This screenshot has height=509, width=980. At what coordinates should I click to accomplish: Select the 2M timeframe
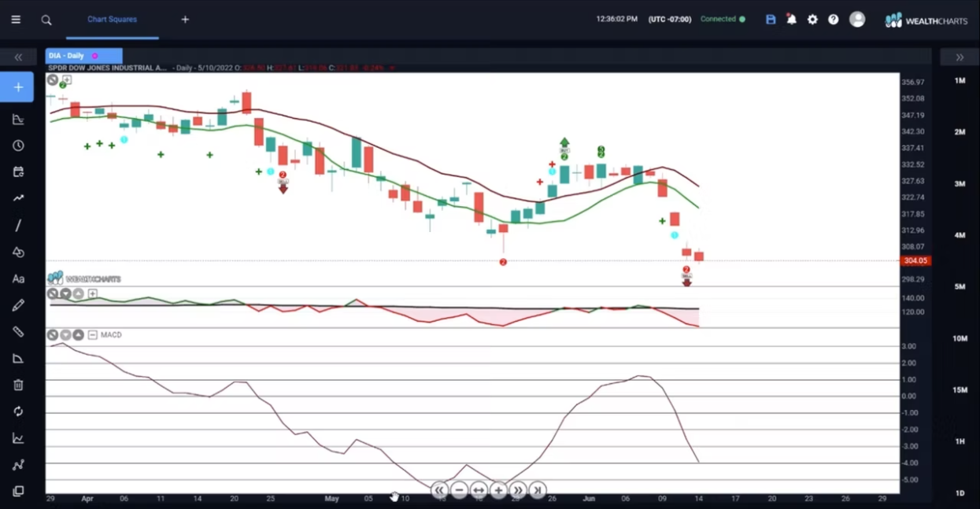tap(960, 132)
